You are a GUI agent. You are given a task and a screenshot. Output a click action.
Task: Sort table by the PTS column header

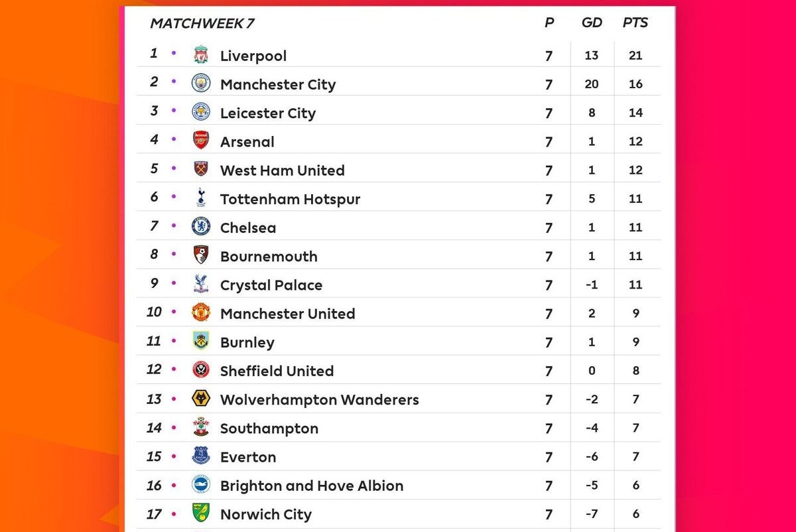click(635, 23)
